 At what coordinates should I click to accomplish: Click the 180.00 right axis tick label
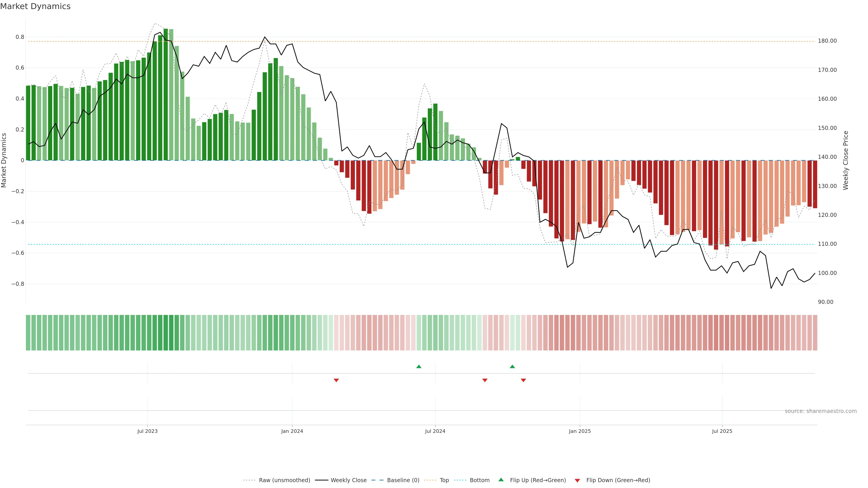pyautogui.click(x=827, y=41)
